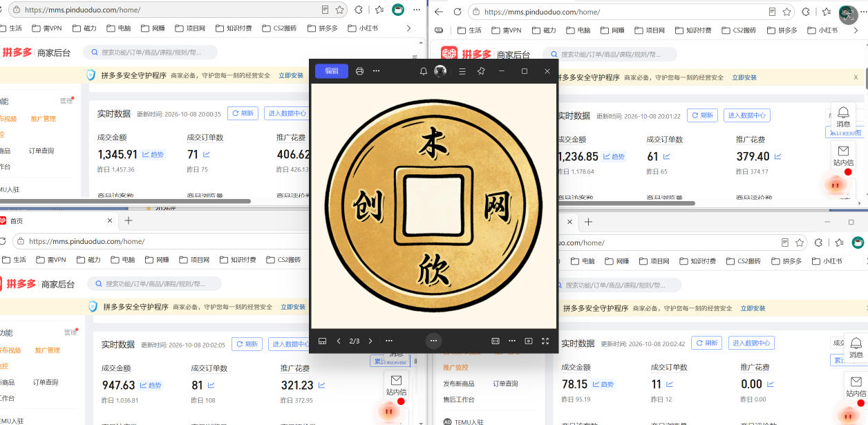This screenshot has height=425, width=868.
Task: Print the image from viewer toolbar
Action: 359,71
